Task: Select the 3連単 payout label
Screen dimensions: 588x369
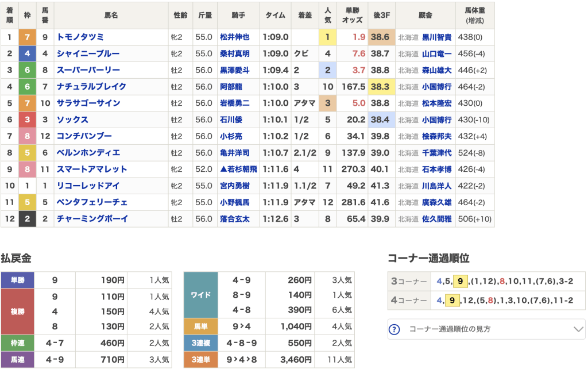Action: click(200, 360)
